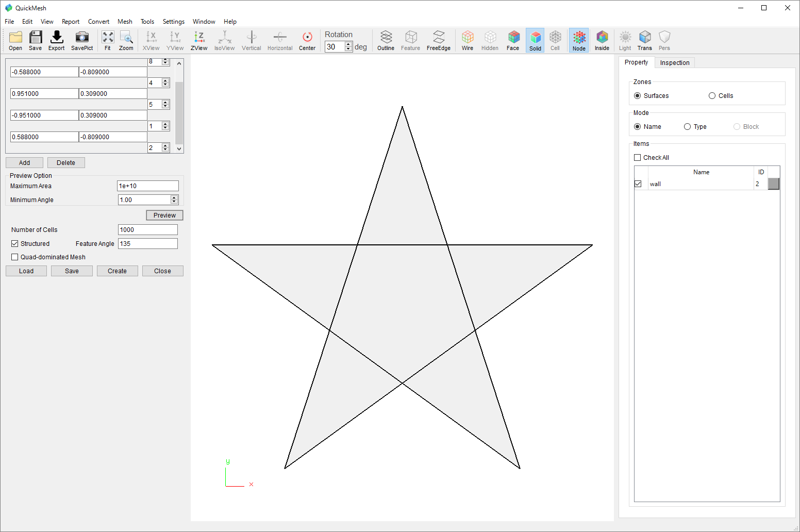Toggle the Light option
The image size is (800, 532).
[x=625, y=40]
